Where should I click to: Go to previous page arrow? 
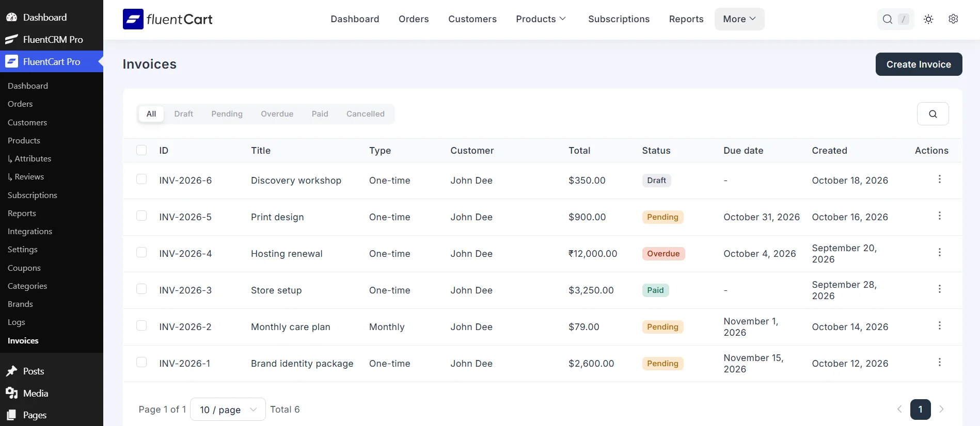click(x=899, y=409)
